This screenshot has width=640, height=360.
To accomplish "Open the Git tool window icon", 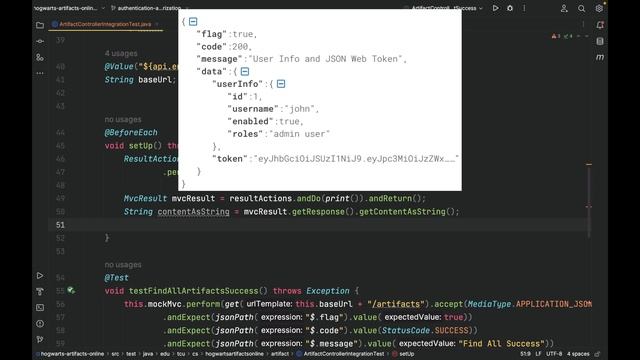I will pyautogui.click(x=40, y=339).
